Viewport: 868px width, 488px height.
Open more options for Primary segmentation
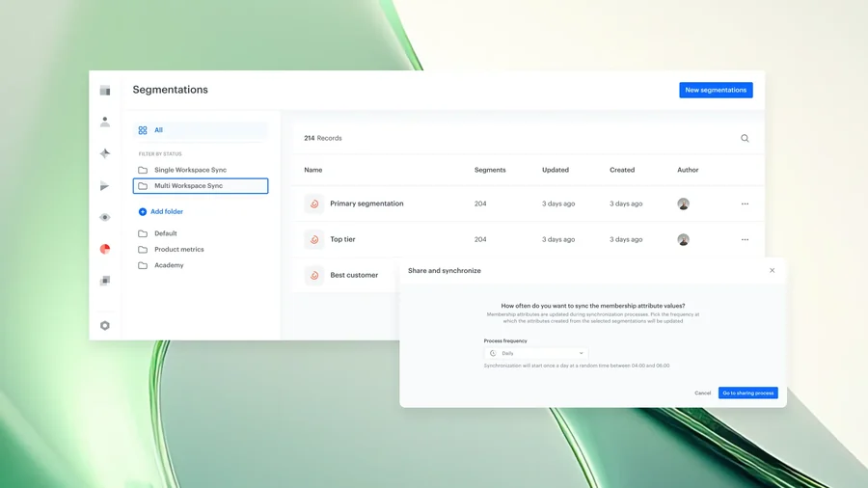[x=745, y=203]
